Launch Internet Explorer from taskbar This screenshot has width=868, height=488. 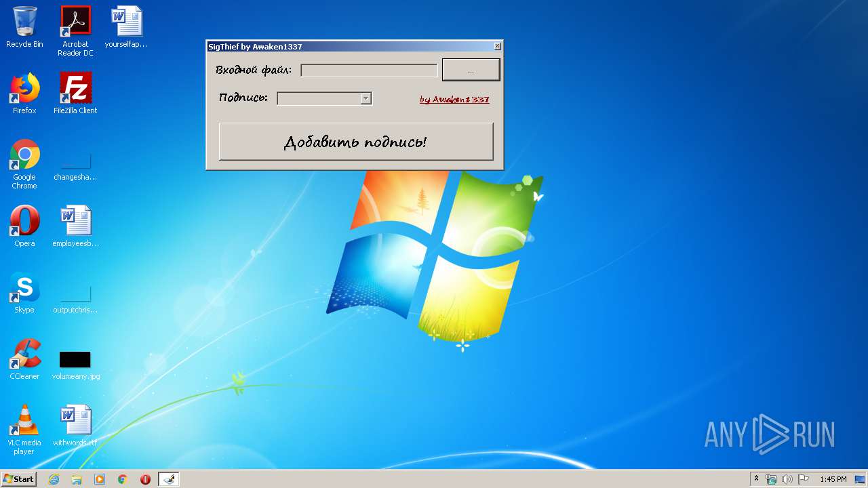[54, 479]
